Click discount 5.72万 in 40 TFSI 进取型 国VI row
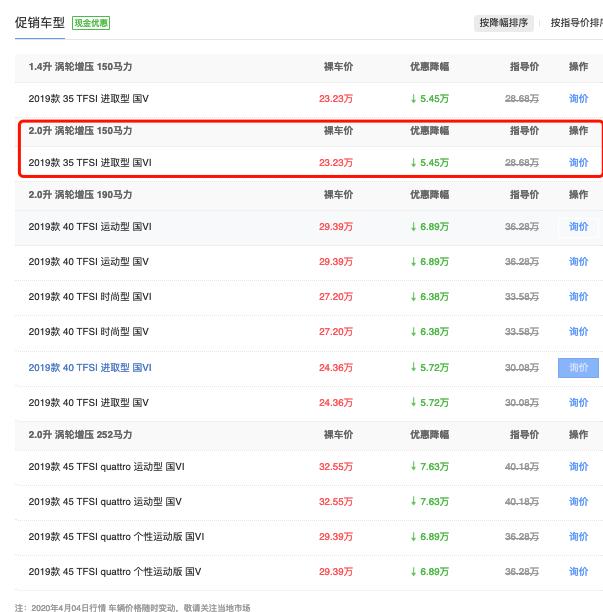 pos(430,368)
